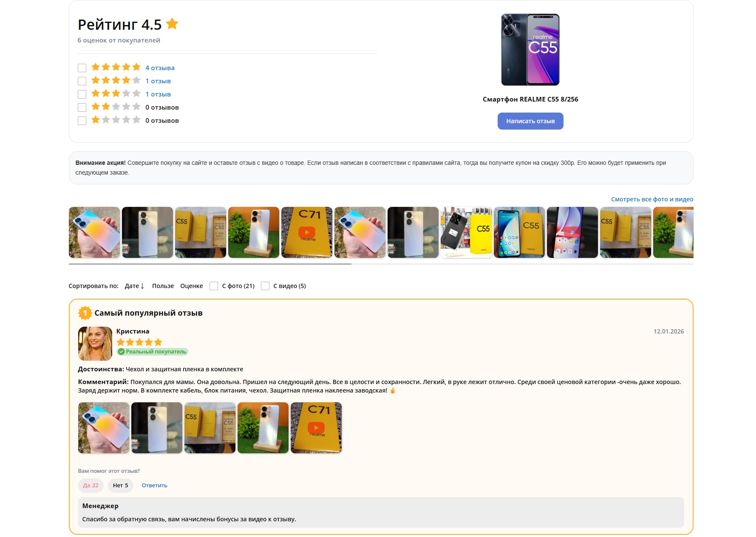Sort reviews by Оценке
Viewport: 756px width, 537px height.
(192, 286)
